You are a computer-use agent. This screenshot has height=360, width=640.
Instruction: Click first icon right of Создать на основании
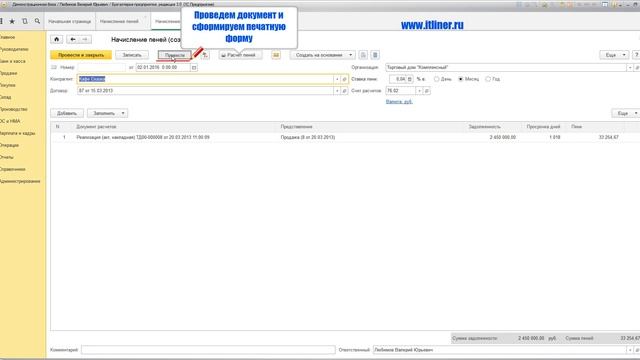click(363, 55)
